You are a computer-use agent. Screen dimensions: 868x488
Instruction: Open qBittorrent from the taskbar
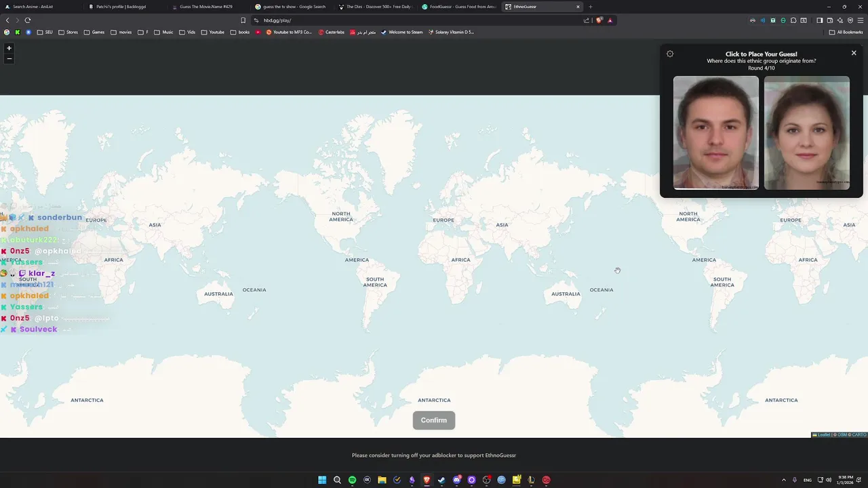coord(501,480)
